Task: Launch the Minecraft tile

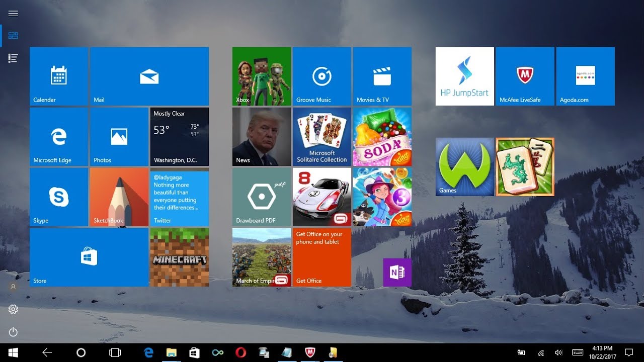Action: [x=180, y=257]
